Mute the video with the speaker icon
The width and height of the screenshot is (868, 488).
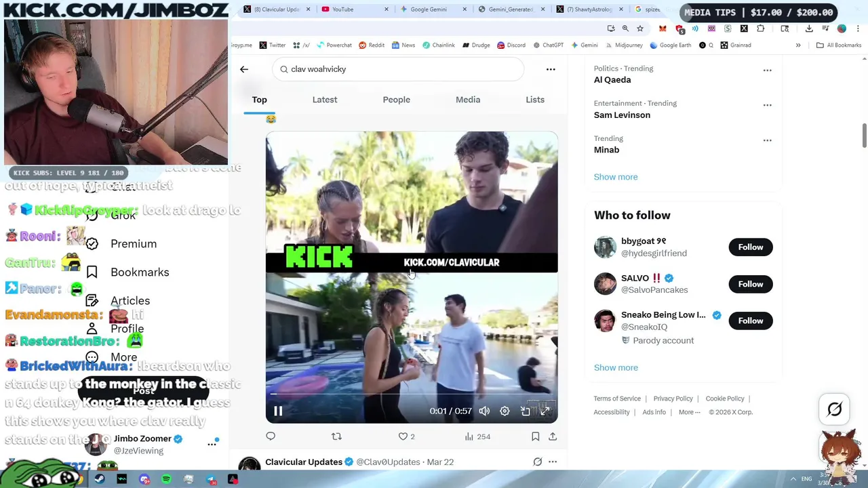tap(484, 411)
